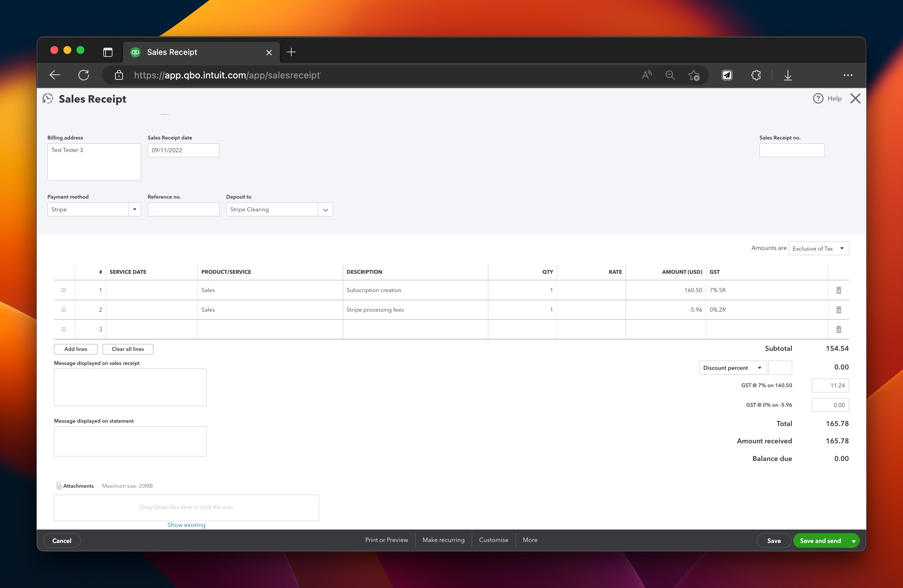
Task: Add page to favorites star
Action: point(694,75)
